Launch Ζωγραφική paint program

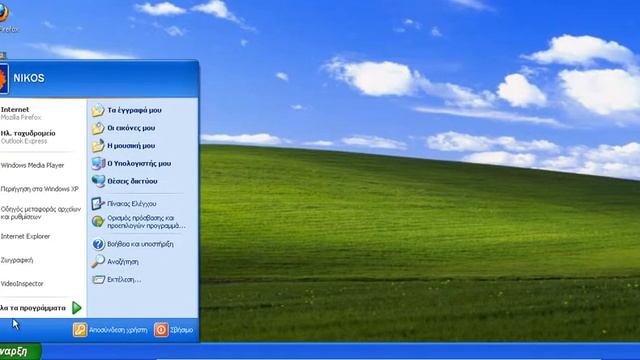coord(16,260)
